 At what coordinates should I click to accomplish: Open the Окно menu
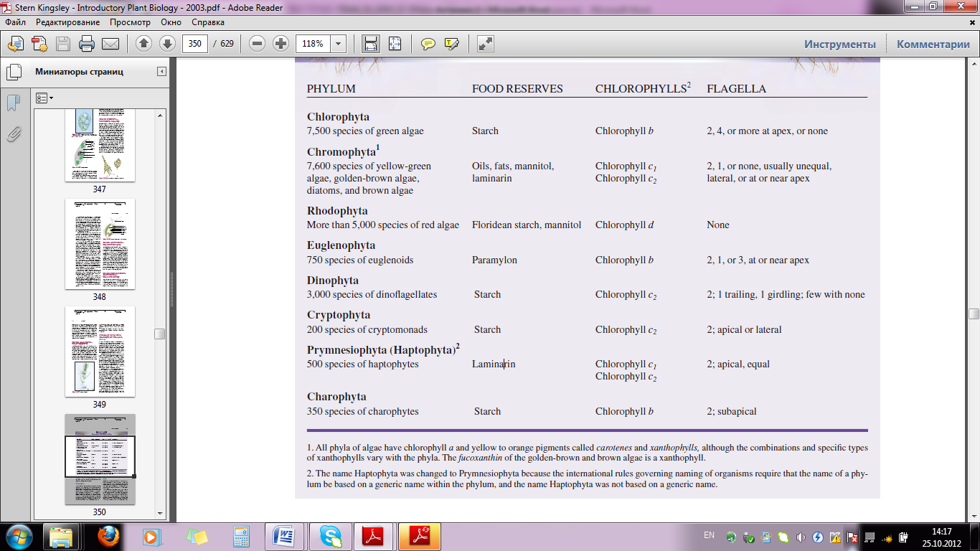click(x=171, y=22)
